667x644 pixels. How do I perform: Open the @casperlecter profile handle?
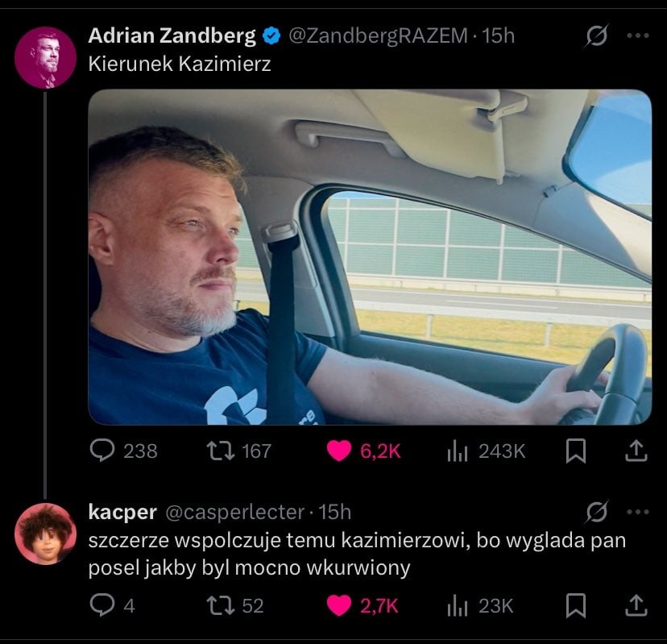coord(234,512)
